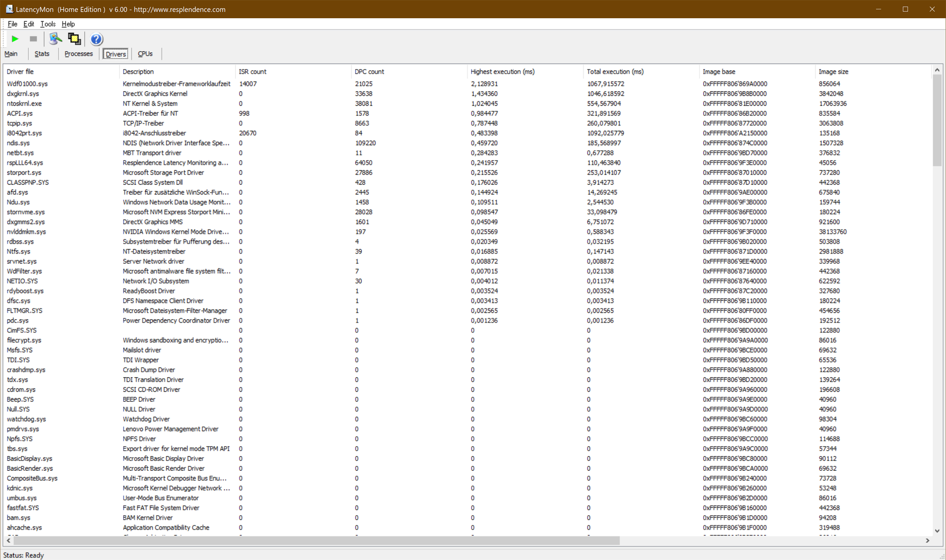The width and height of the screenshot is (946, 560).
Task: Open the Stats tab
Action: [x=42, y=54]
